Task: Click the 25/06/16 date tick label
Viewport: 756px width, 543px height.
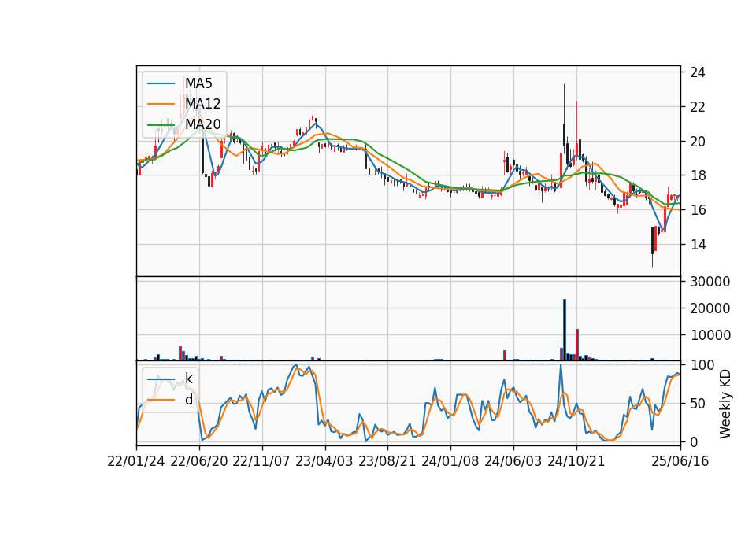Action: pyautogui.click(x=680, y=461)
